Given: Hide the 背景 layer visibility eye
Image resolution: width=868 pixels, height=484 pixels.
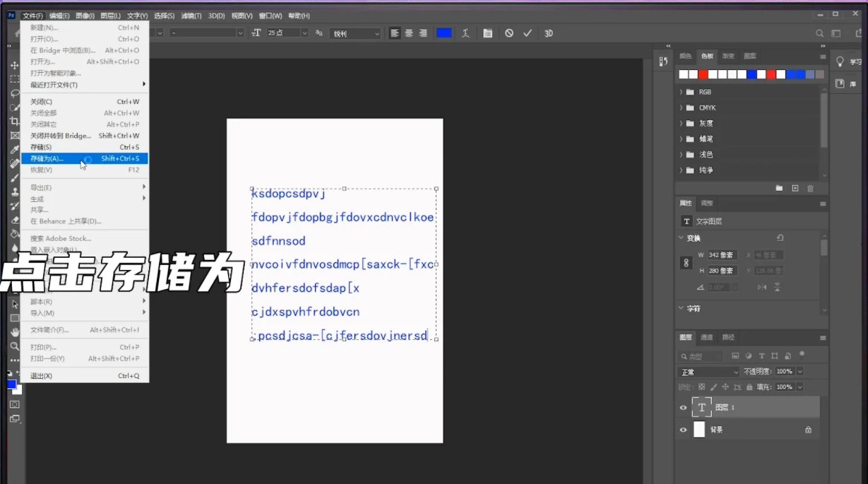Looking at the screenshot, I should 682,430.
